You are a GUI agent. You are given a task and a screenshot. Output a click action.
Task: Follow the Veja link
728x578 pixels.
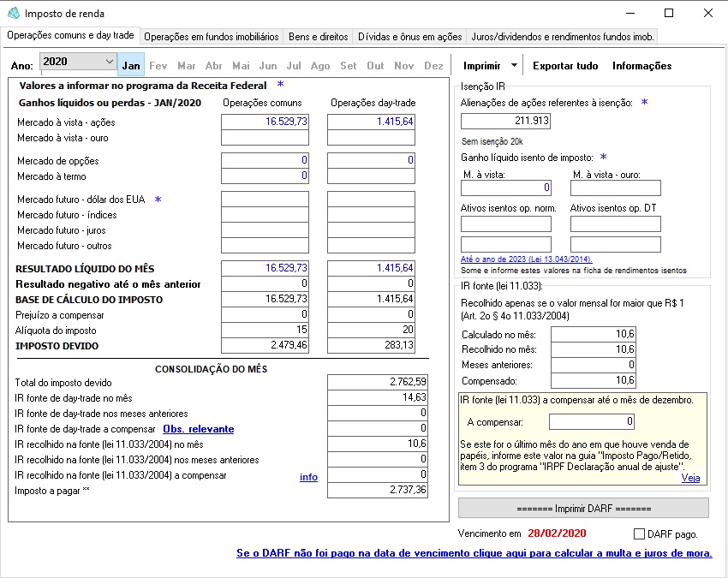pyautogui.click(x=690, y=478)
